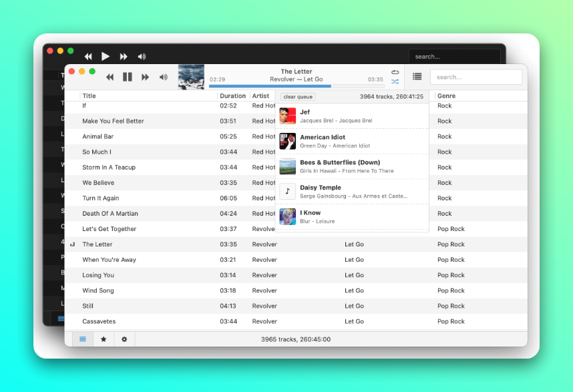Open the starred playlists tab
This screenshot has width=573, height=392.
click(x=104, y=339)
